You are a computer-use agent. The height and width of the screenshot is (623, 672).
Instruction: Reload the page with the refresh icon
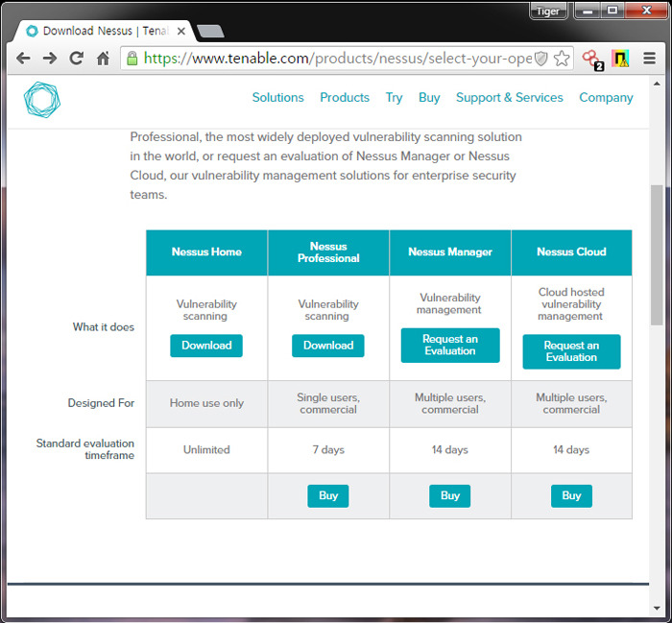[x=76, y=59]
